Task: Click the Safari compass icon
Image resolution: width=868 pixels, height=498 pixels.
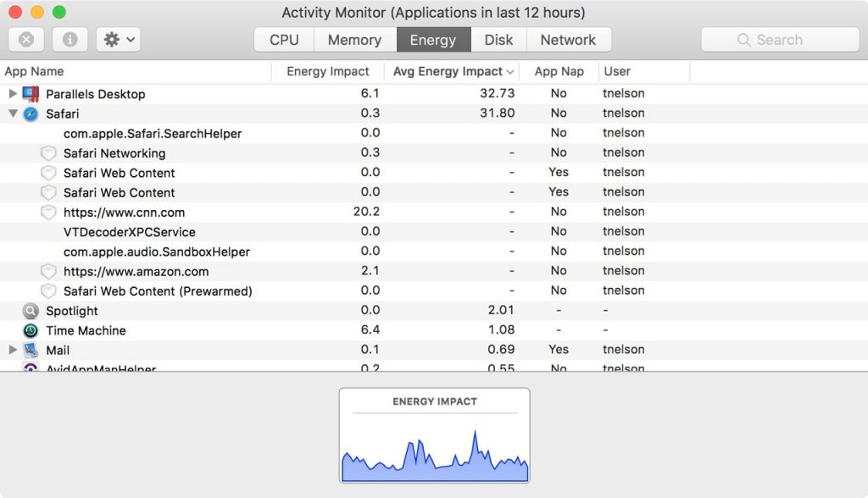Action: click(31, 114)
